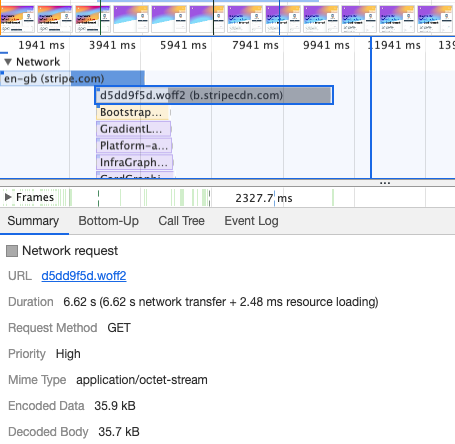Select the Platform-a… network request bar
Screen dimensions: 455x444
(x=134, y=146)
